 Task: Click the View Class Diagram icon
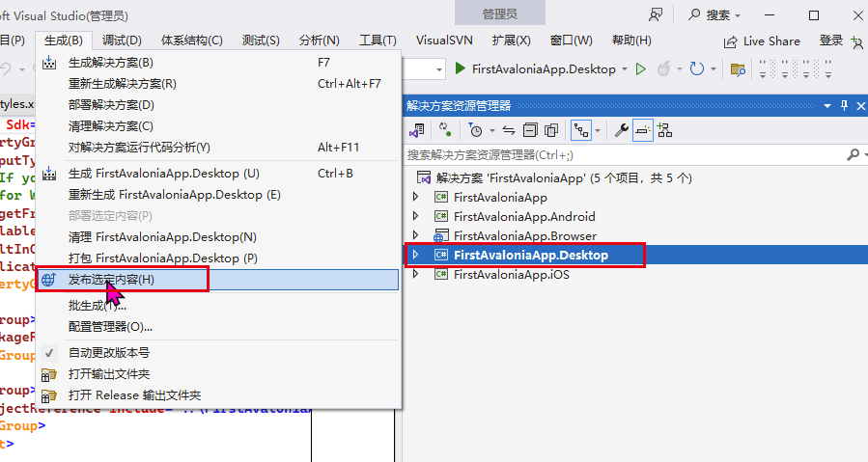664,130
